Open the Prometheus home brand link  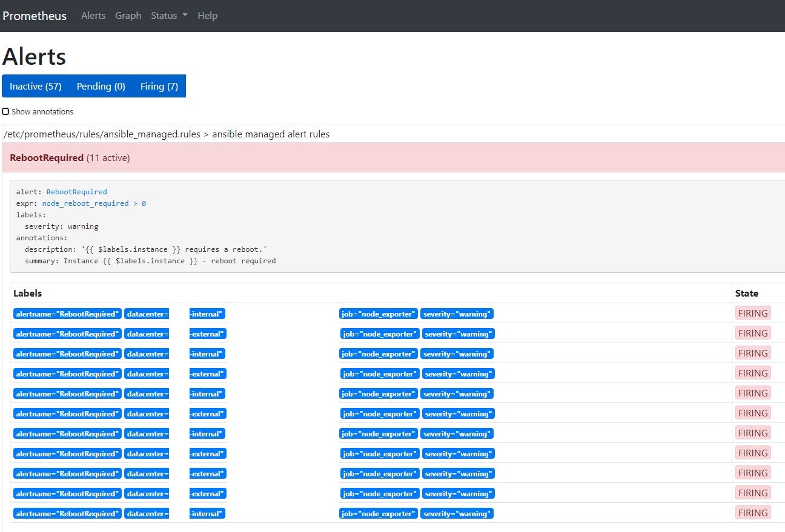point(35,16)
